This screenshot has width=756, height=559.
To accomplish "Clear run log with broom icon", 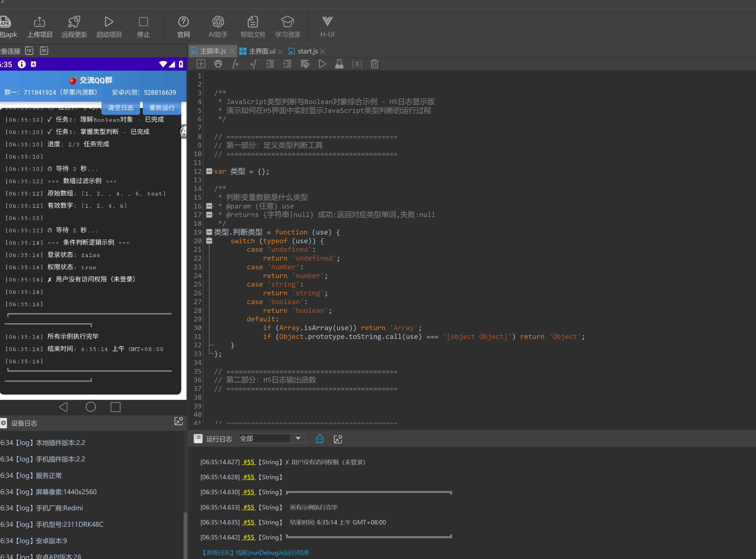I will [319, 439].
